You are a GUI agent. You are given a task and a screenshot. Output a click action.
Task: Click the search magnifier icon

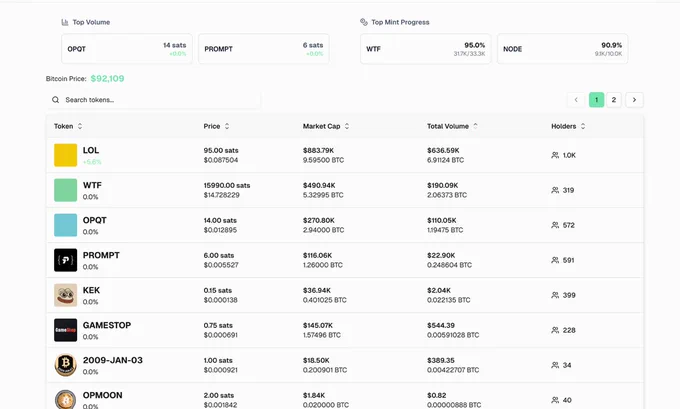[56, 100]
